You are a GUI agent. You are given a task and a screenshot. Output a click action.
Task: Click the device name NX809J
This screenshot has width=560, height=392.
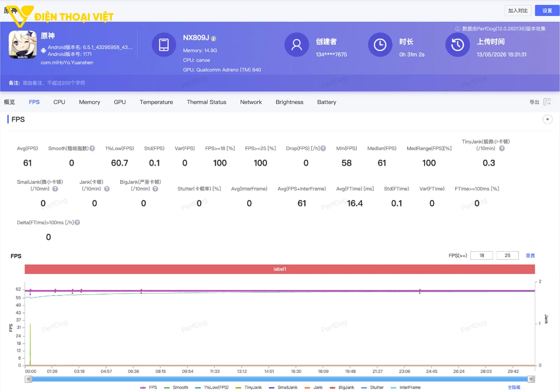coord(196,38)
